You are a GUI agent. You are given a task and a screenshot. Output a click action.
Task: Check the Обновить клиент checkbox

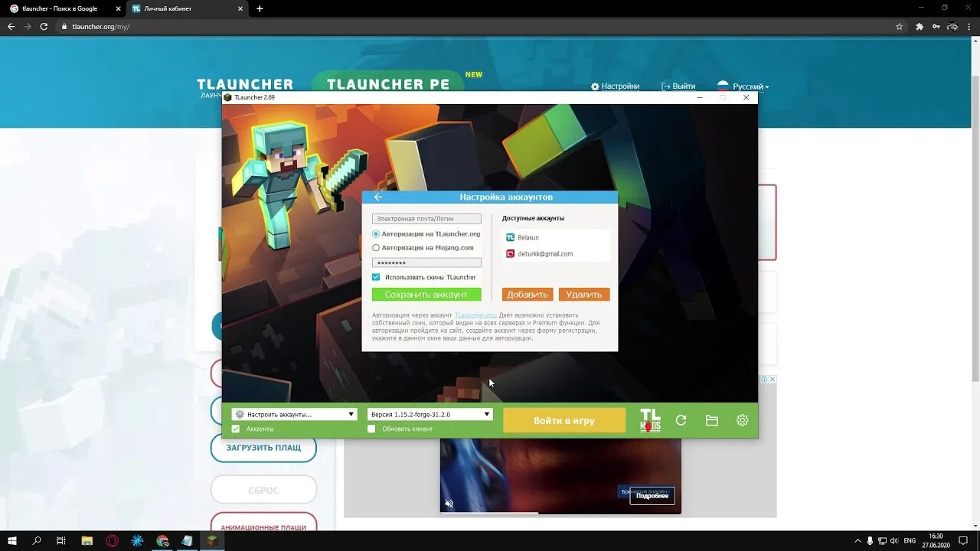pos(371,429)
